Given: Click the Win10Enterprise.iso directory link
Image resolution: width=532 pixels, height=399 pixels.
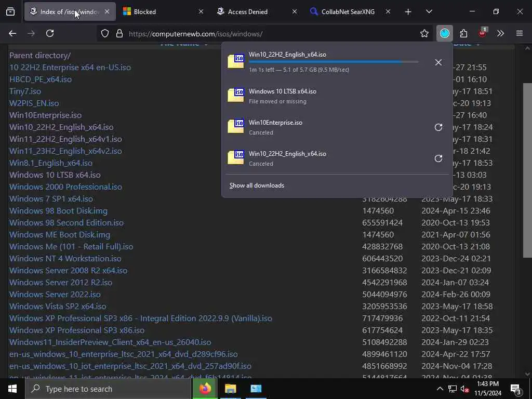Looking at the screenshot, I should click(46, 115).
